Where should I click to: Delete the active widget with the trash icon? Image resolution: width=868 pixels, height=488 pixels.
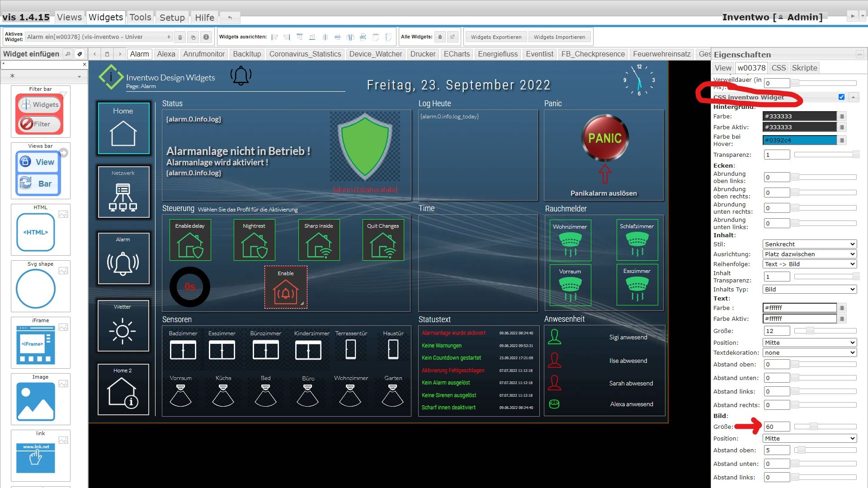(x=180, y=37)
